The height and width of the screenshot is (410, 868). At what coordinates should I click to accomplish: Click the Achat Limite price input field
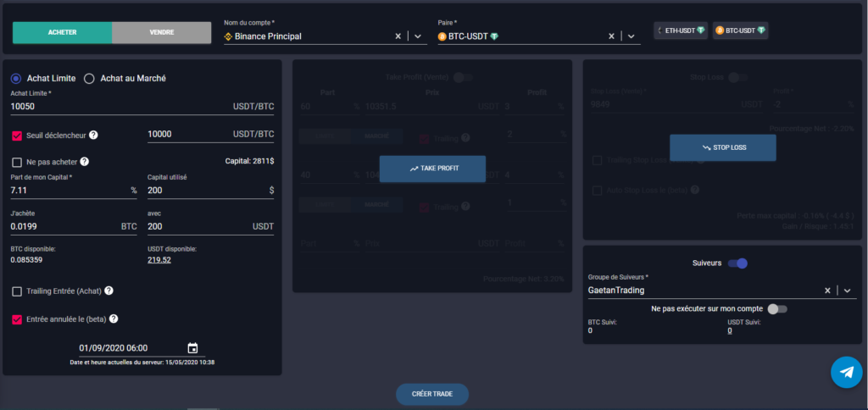coord(119,108)
